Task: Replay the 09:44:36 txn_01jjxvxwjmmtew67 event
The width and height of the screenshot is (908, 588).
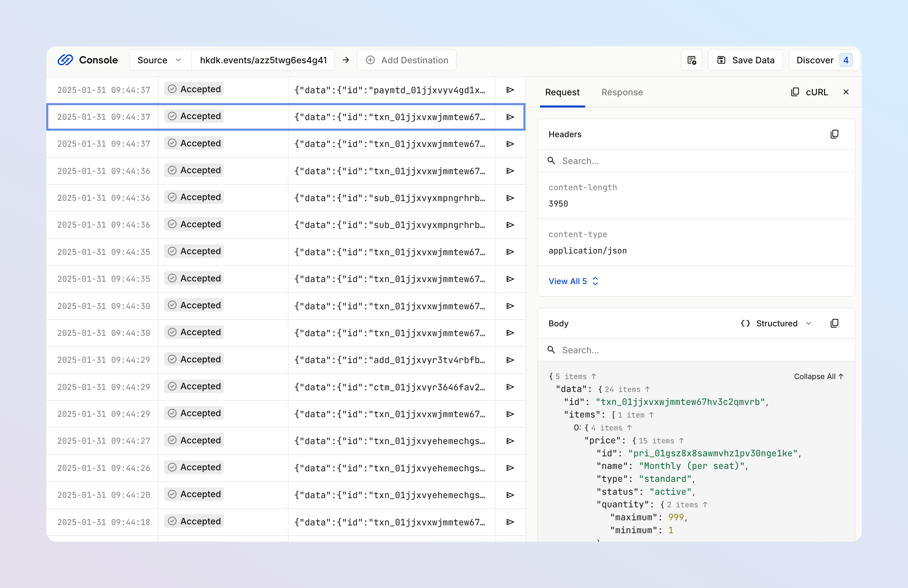Action: pos(510,170)
